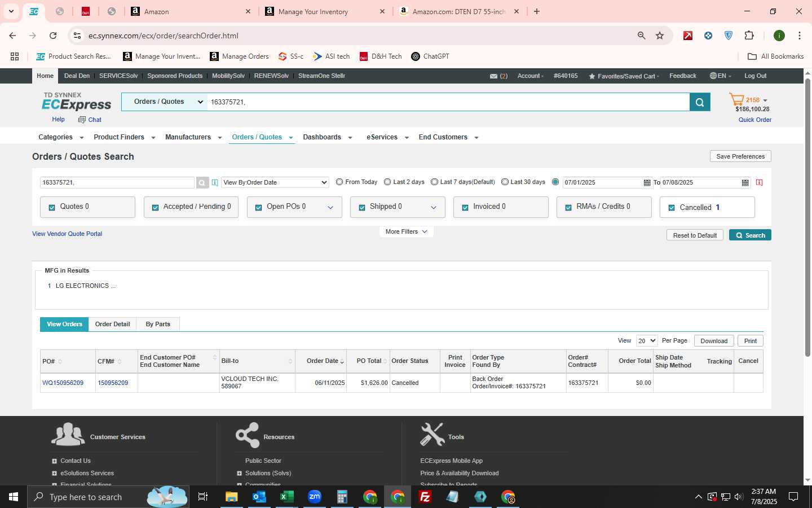Click the TD SYNNEX ECExpress logo
The height and width of the screenshot is (508, 812).
click(x=77, y=102)
